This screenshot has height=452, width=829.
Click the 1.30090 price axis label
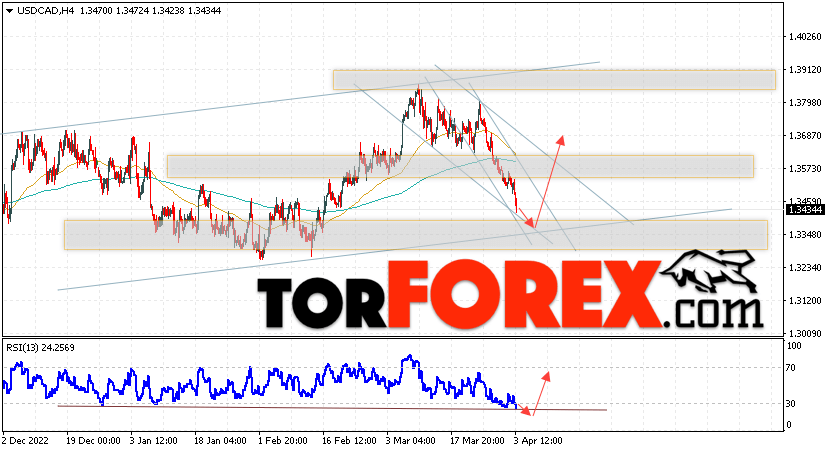(805, 334)
